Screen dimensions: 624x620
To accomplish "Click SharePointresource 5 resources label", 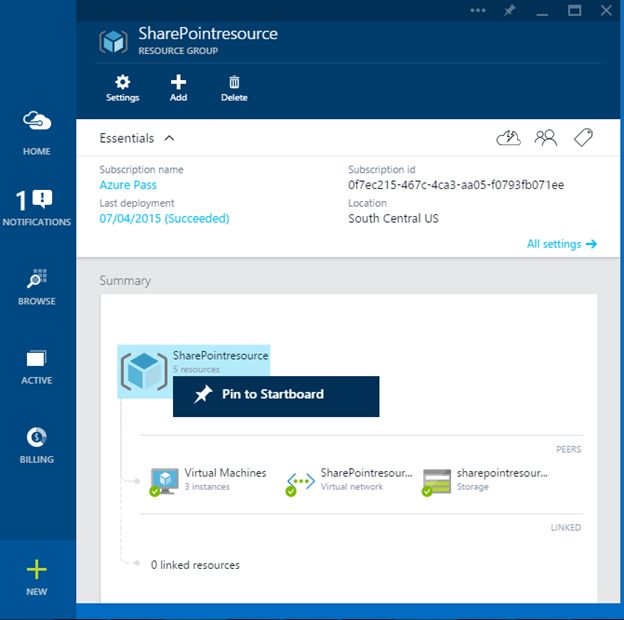I will pyautogui.click(x=220, y=362).
